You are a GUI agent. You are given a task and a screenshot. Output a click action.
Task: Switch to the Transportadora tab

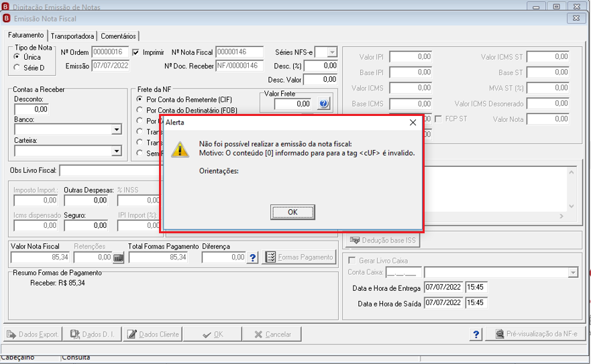point(72,36)
